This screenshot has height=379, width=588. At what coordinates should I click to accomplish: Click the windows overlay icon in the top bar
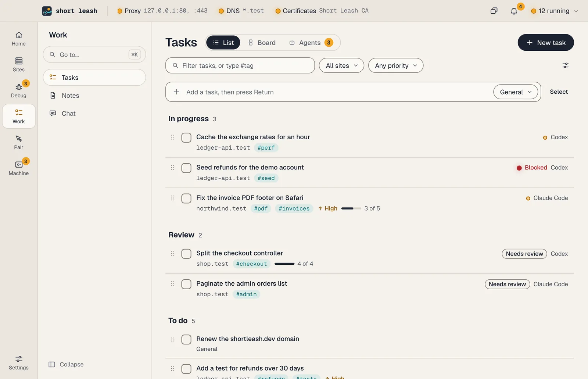(494, 11)
